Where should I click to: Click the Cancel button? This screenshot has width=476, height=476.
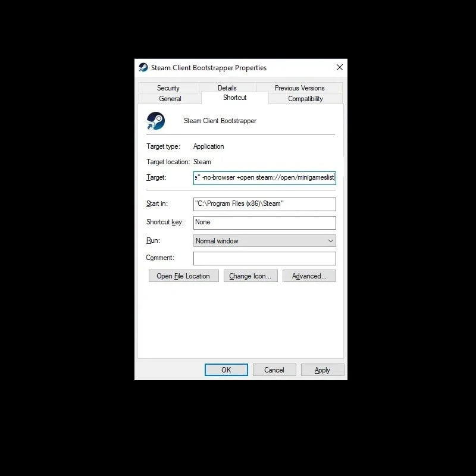click(274, 369)
